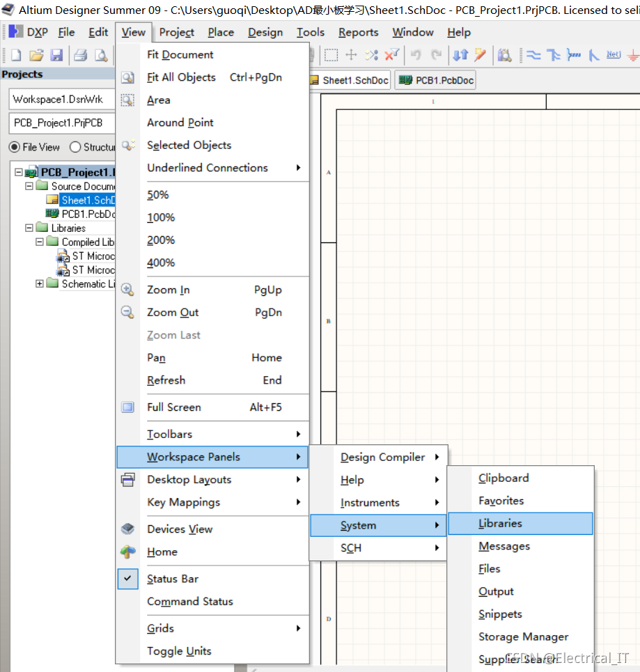
Task: Click the hierarchy Up/Down arrows icon
Action: tap(461, 55)
